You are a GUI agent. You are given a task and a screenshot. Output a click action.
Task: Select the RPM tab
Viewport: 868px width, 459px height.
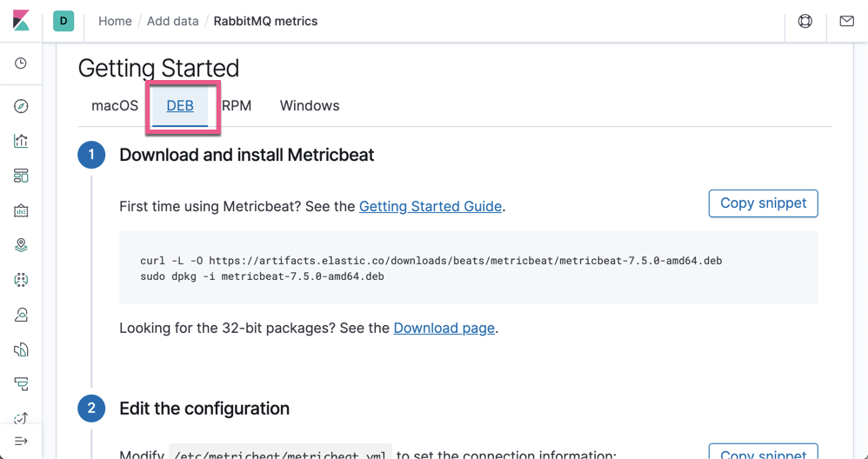point(237,106)
